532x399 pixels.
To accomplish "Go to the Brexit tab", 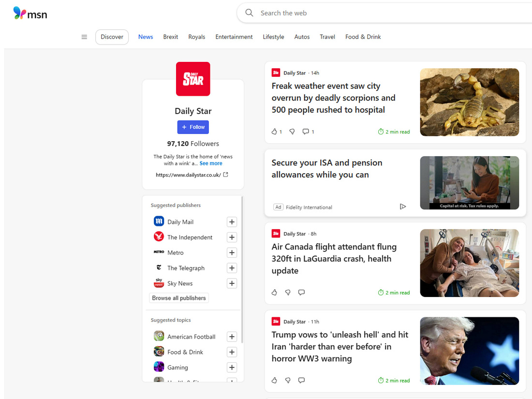I will (x=170, y=37).
